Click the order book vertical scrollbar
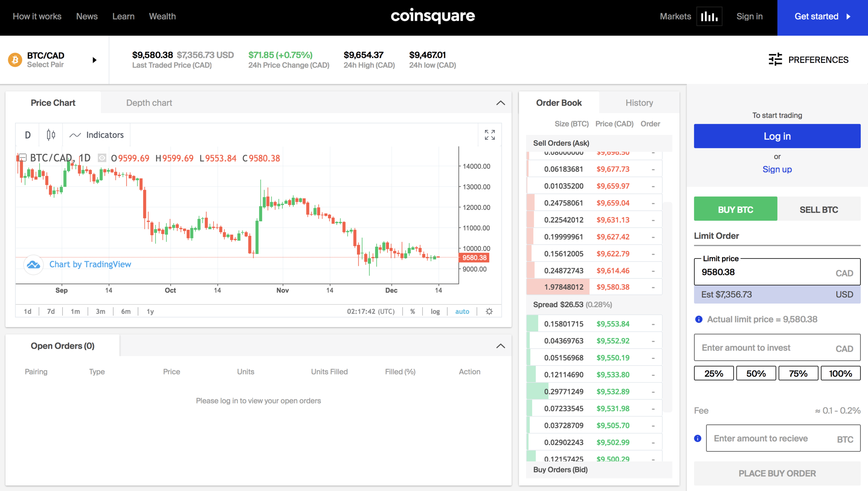The width and height of the screenshot is (868, 491). click(x=667, y=307)
